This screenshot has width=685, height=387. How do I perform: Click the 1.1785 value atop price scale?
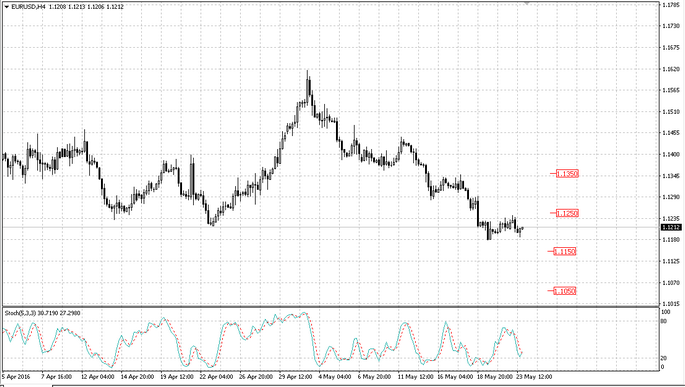(671, 5)
